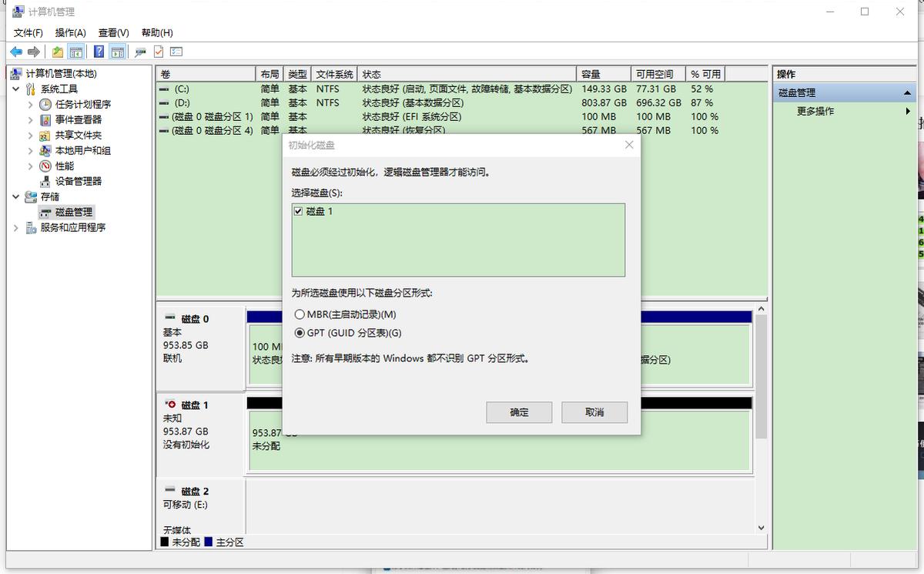
Task: Toggle the console tree pane icon
Action: tap(75, 52)
